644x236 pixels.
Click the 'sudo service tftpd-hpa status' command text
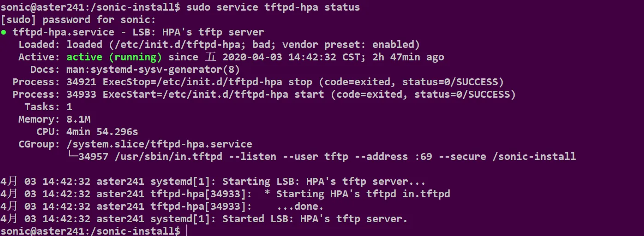pyautogui.click(x=273, y=7)
